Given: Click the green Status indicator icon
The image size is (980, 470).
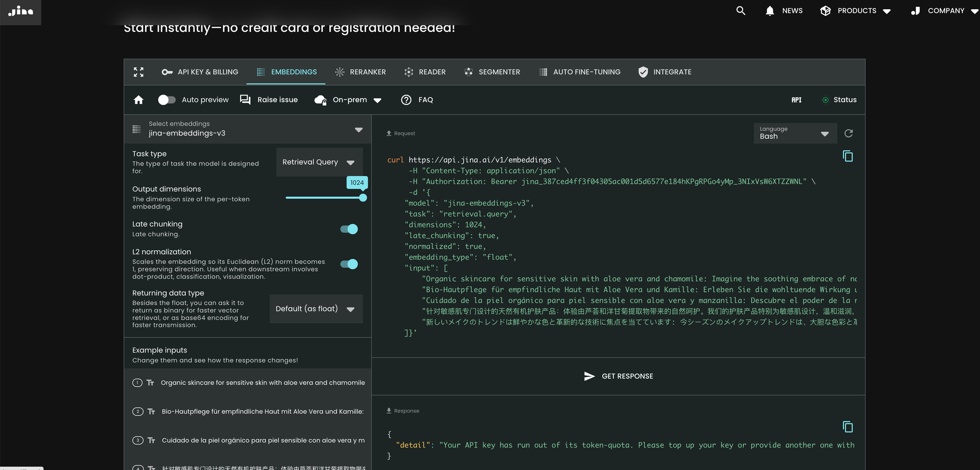Looking at the screenshot, I should tap(826, 100).
